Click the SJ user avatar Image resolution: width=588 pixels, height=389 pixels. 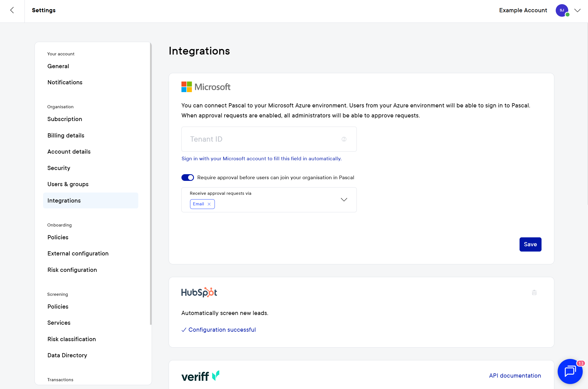tap(562, 10)
